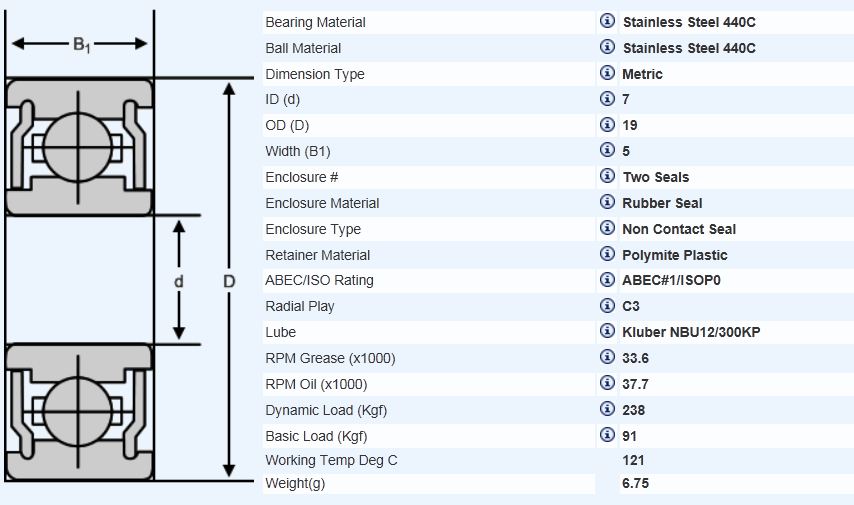The width and height of the screenshot is (854, 505).
Task: Click info icon for ABEC/ISO Rating
Action: 607,280
